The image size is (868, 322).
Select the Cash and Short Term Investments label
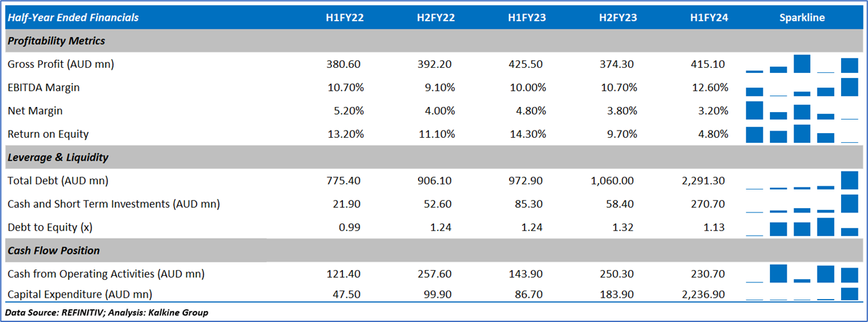click(x=113, y=204)
